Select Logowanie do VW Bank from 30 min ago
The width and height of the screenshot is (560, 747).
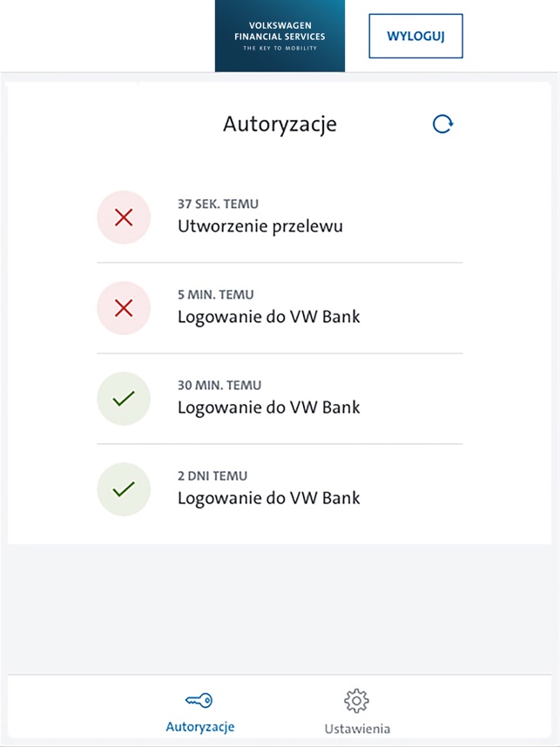point(268,407)
